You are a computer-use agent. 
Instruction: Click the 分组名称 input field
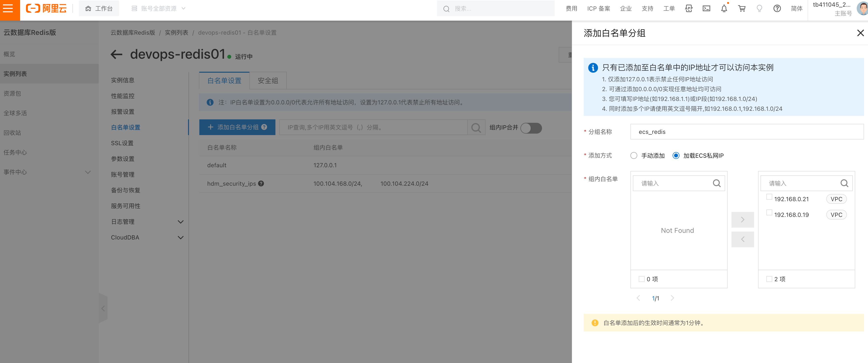coord(746,132)
